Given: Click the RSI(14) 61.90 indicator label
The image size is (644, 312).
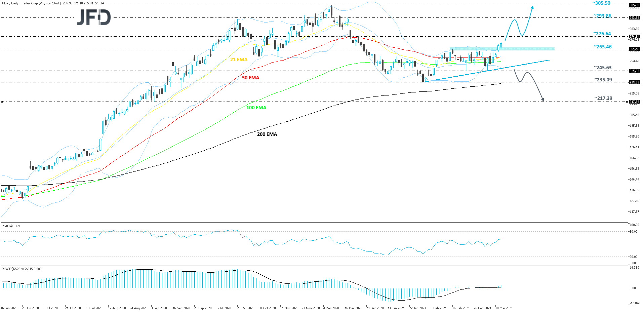Looking at the screenshot, I should [11, 226].
